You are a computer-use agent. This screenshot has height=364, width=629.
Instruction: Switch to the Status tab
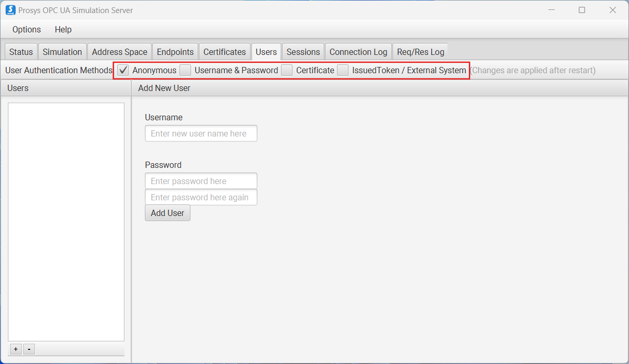tap(21, 52)
